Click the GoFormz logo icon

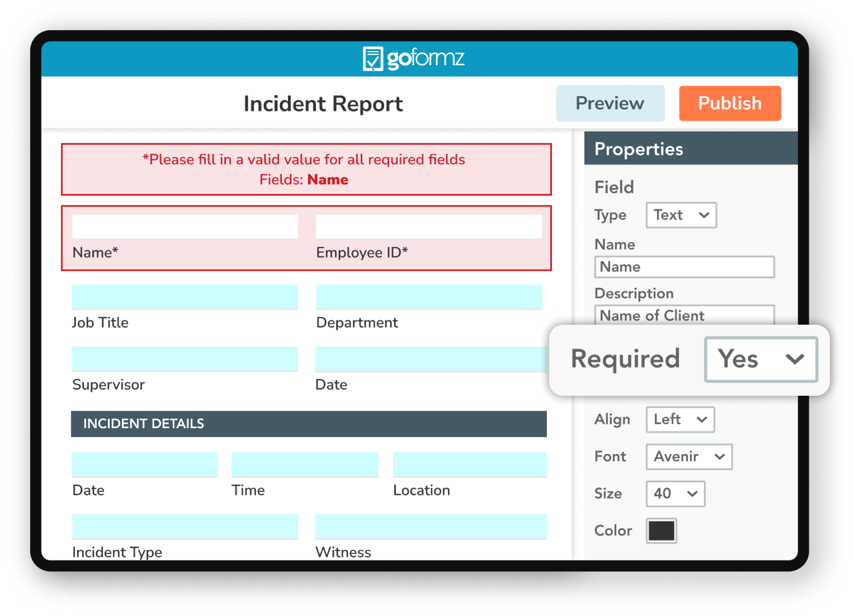374,58
